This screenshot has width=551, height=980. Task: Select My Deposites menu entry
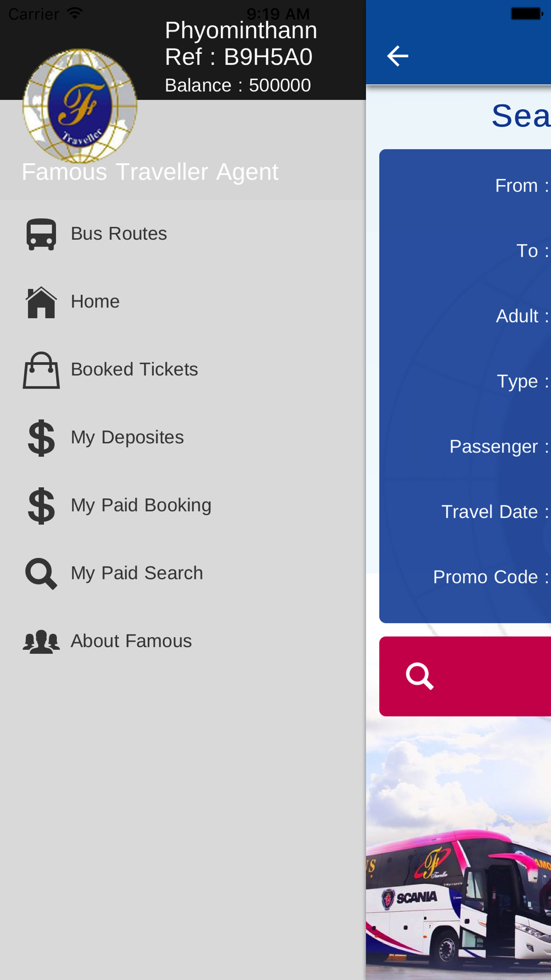pyautogui.click(x=127, y=437)
